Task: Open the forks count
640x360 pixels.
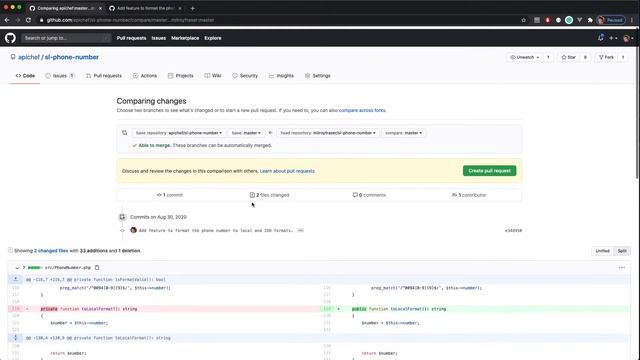Action: pyautogui.click(x=623, y=58)
